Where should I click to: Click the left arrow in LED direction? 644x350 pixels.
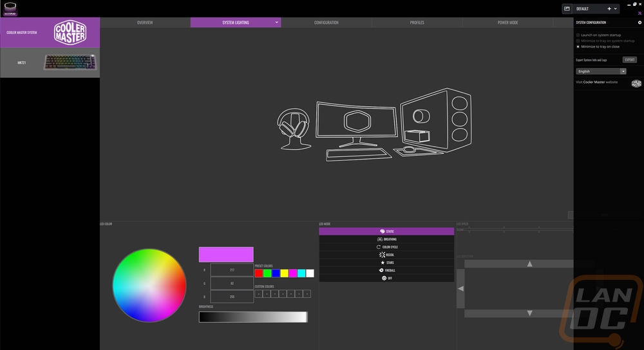click(461, 288)
